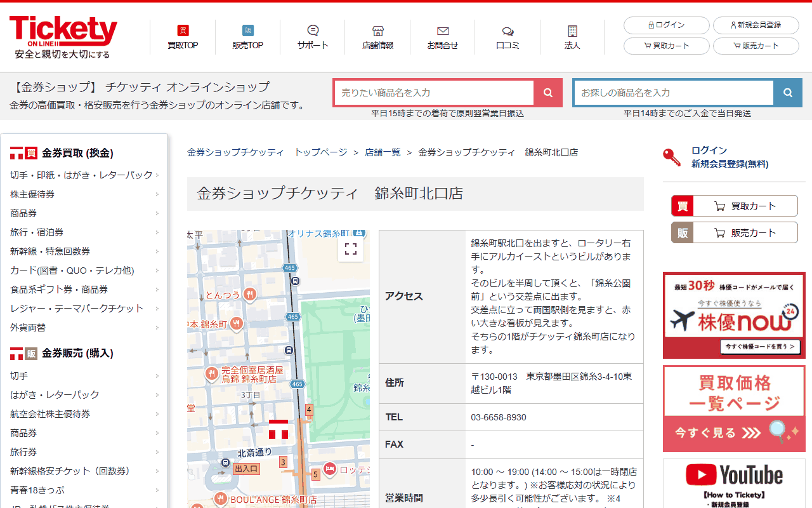Click 新規会員登録(無料) sidebar link
Image resolution: width=812 pixels, height=508 pixels.
pos(730,164)
